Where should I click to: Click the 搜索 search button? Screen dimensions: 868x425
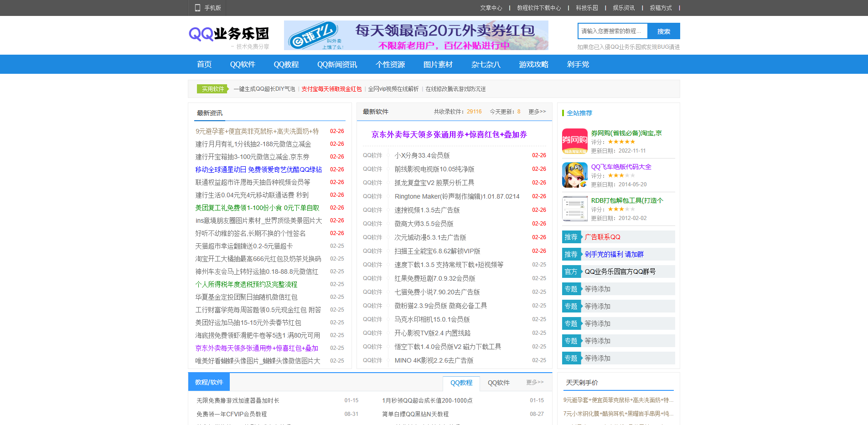pos(664,31)
